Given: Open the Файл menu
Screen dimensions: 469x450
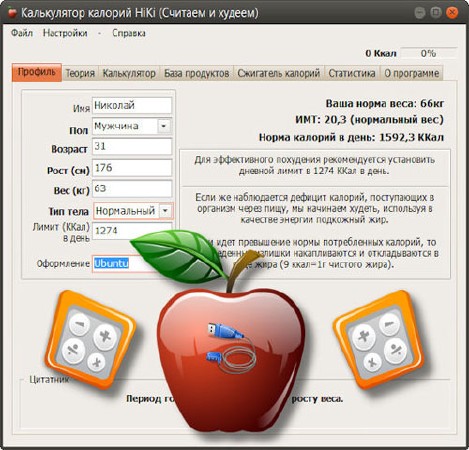Looking at the screenshot, I should pyautogui.click(x=22, y=33).
